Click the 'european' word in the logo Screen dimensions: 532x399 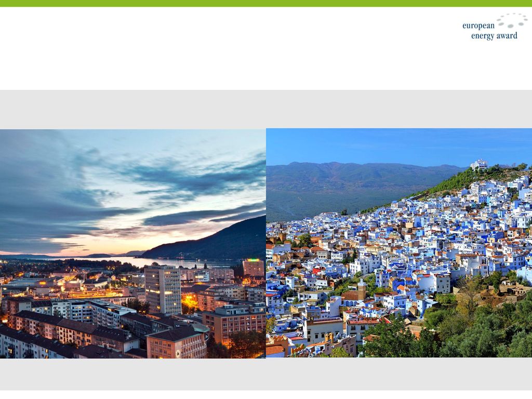[x=478, y=26]
